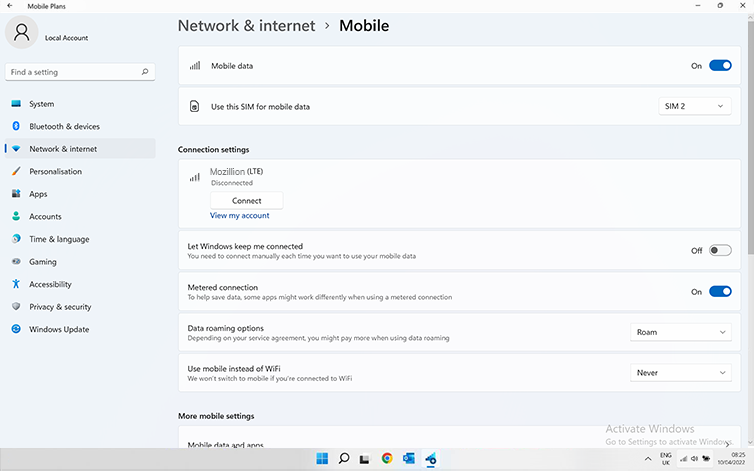
Task: Click the Local Account name
Action: point(66,38)
